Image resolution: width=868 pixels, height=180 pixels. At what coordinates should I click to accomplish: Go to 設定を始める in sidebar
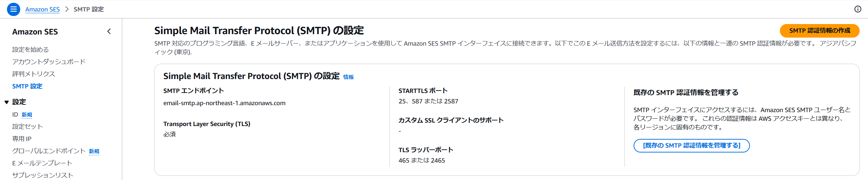[31, 50]
